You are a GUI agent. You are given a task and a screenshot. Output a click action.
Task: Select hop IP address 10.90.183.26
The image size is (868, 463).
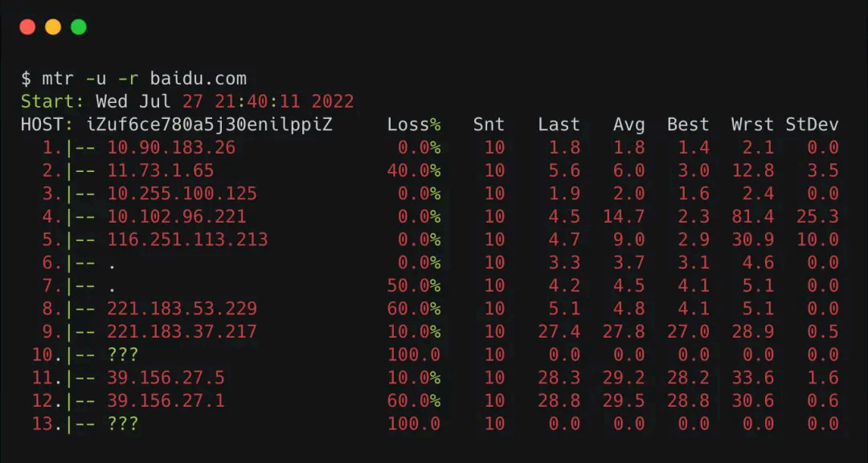[171, 147]
